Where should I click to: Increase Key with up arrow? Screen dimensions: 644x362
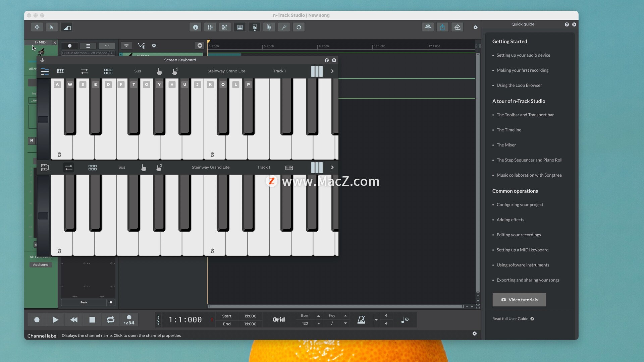tap(345, 316)
